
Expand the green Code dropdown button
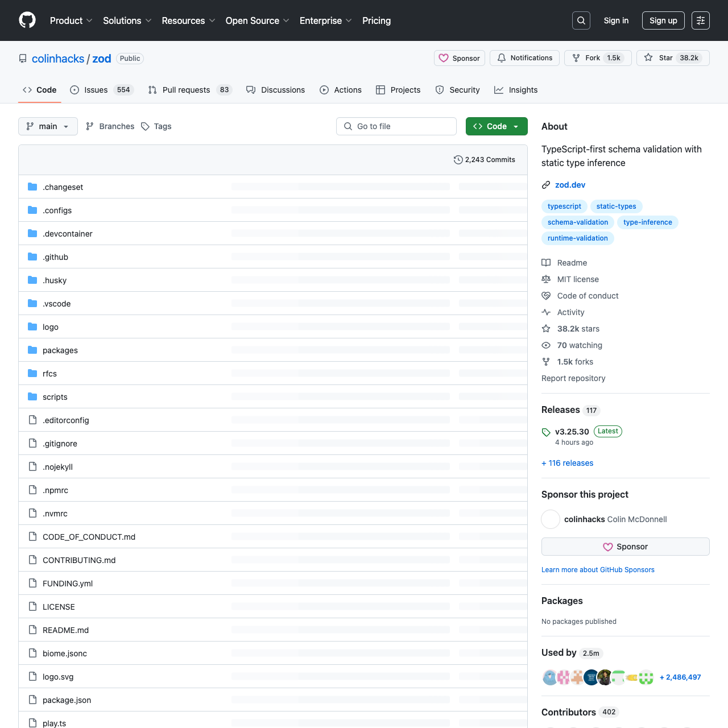[x=497, y=126]
